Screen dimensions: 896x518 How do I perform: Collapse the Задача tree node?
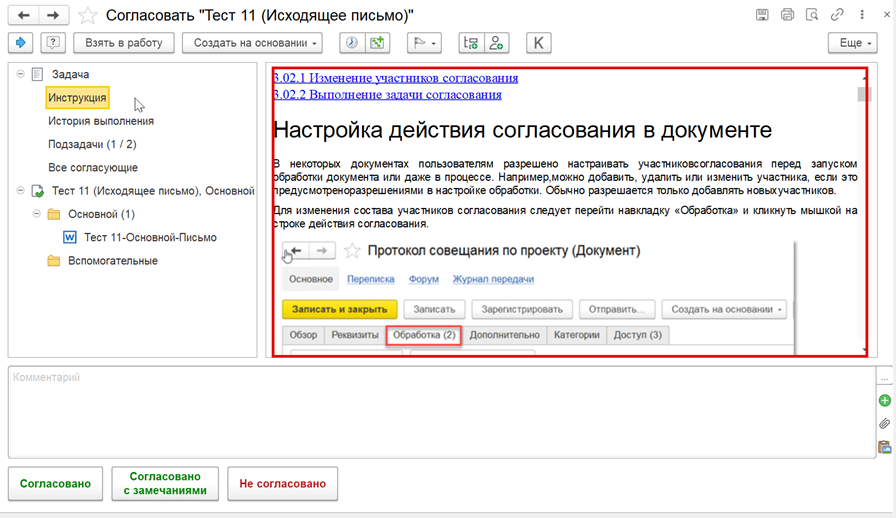21,74
